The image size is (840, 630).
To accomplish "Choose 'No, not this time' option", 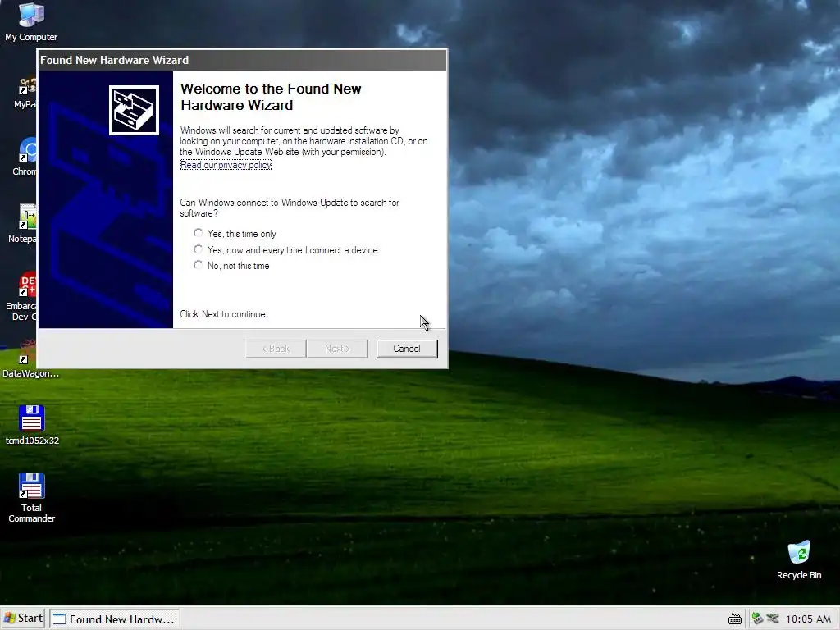I will [231, 265].
